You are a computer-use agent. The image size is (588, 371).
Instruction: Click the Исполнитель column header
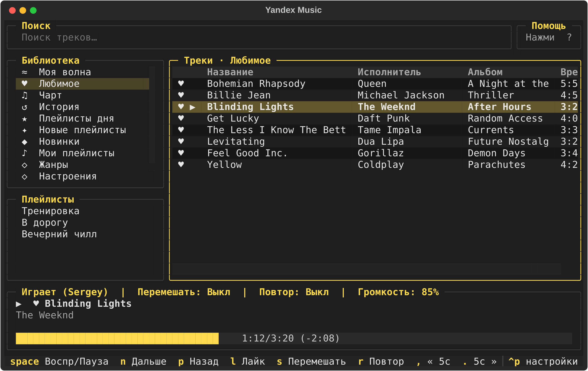click(x=389, y=72)
